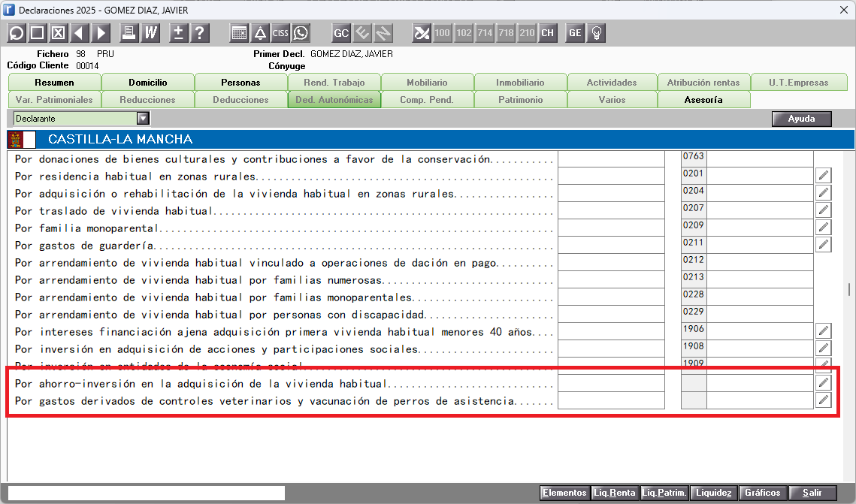Image resolution: width=856 pixels, height=504 pixels.
Task: Click the WhatsApp toolbar icon
Action: point(301,33)
